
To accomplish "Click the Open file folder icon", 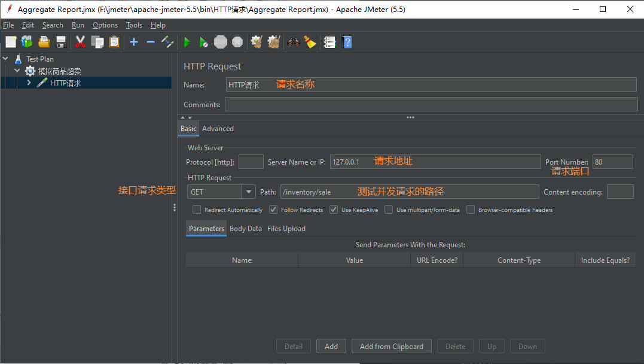I will pos(44,42).
